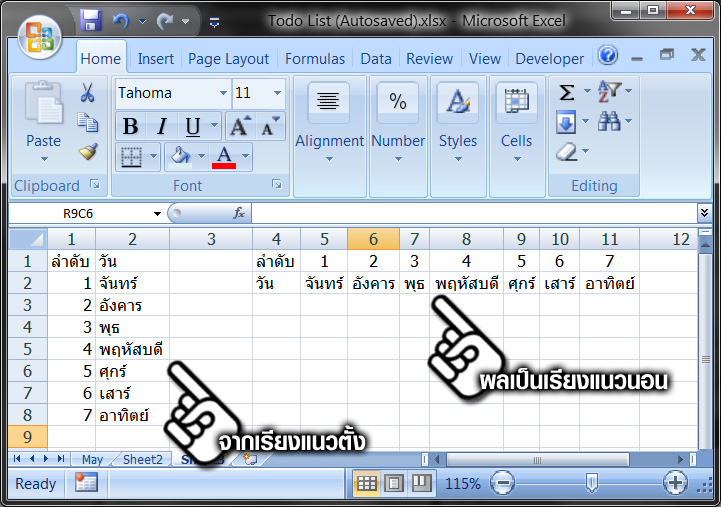Click the Cut scissors icon
The image size is (721, 507).
pos(88,93)
